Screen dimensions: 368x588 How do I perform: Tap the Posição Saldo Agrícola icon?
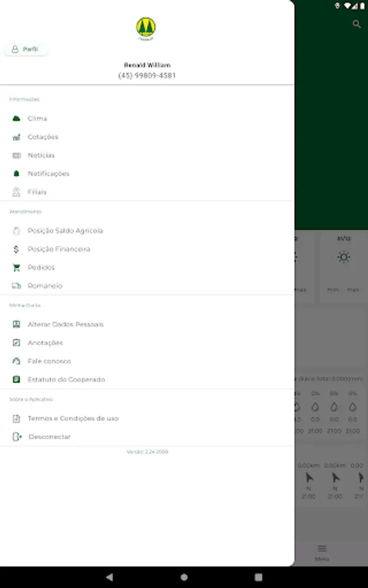[x=16, y=231]
